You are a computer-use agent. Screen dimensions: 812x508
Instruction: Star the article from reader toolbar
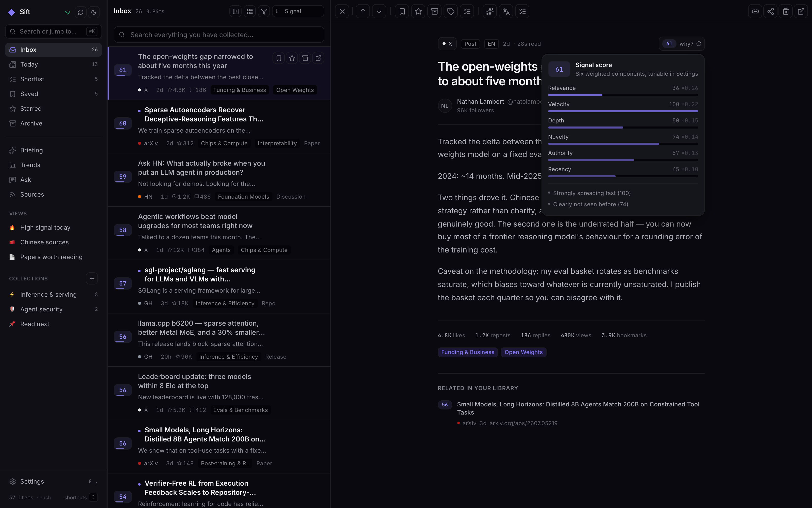tap(418, 11)
